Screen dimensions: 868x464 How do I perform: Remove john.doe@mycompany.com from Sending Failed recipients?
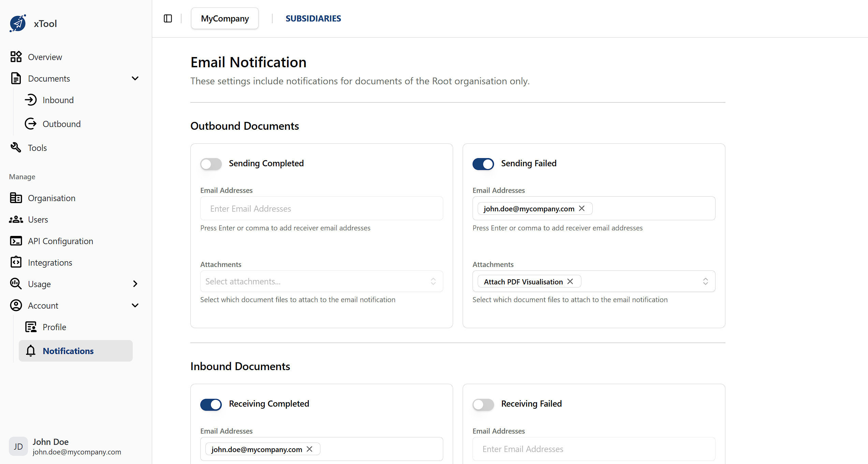click(x=582, y=208)
